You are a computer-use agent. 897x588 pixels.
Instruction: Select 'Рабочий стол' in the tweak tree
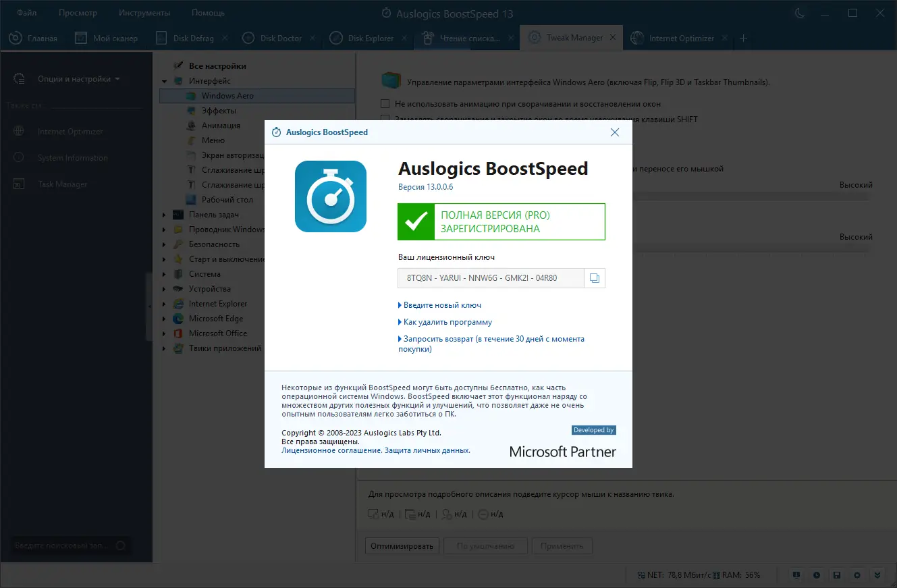click(x=227, y=200)
